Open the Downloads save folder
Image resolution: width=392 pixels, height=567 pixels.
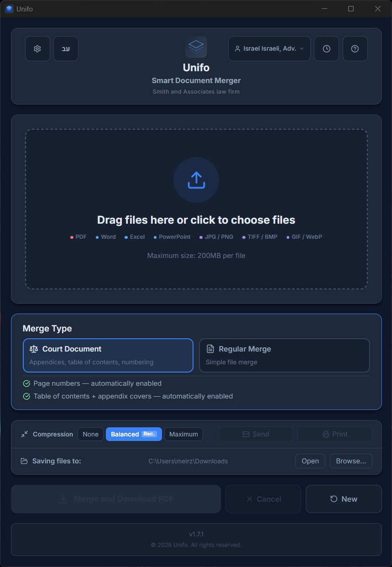click(x=310, y=461)
